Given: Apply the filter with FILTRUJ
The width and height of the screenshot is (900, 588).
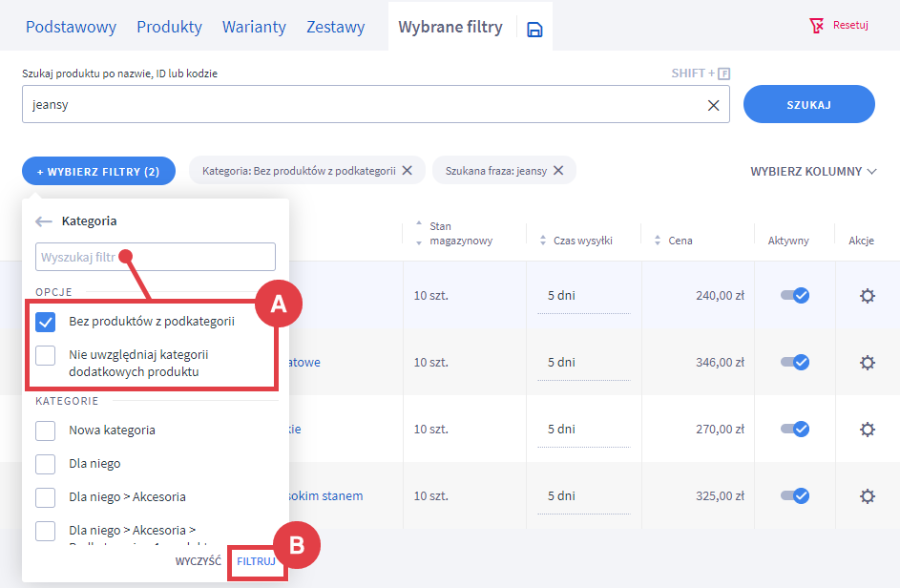Looking at the screenshot, I should 256,561.
